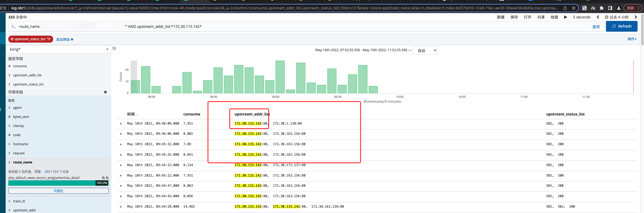Expand the actions menu for filters
The height and width of the screenshot is (213, 644).
tap(632, 39)
